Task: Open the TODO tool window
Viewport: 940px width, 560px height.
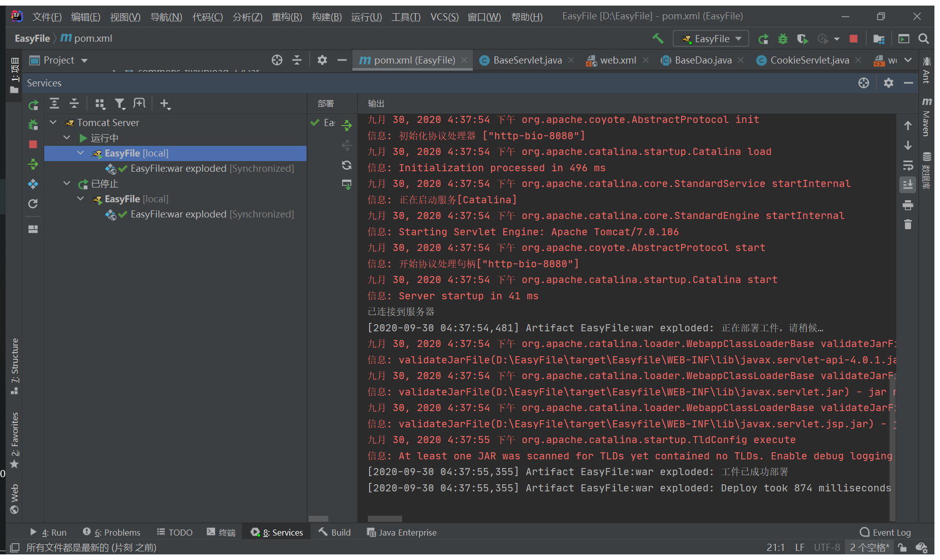Action: pyautogui.click(x=175, y=532)
